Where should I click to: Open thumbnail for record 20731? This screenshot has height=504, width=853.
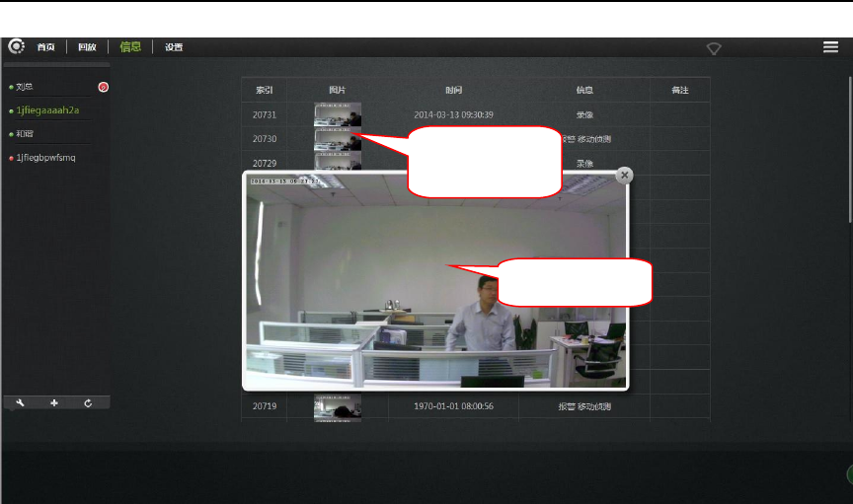(x=338, y=114)
